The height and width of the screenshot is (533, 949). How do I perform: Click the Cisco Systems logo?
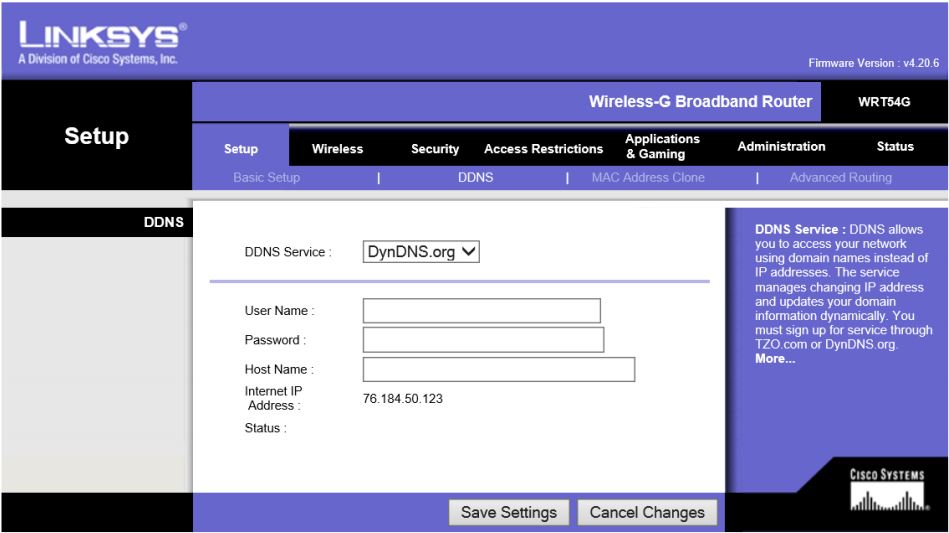click(x=887, y=489)
